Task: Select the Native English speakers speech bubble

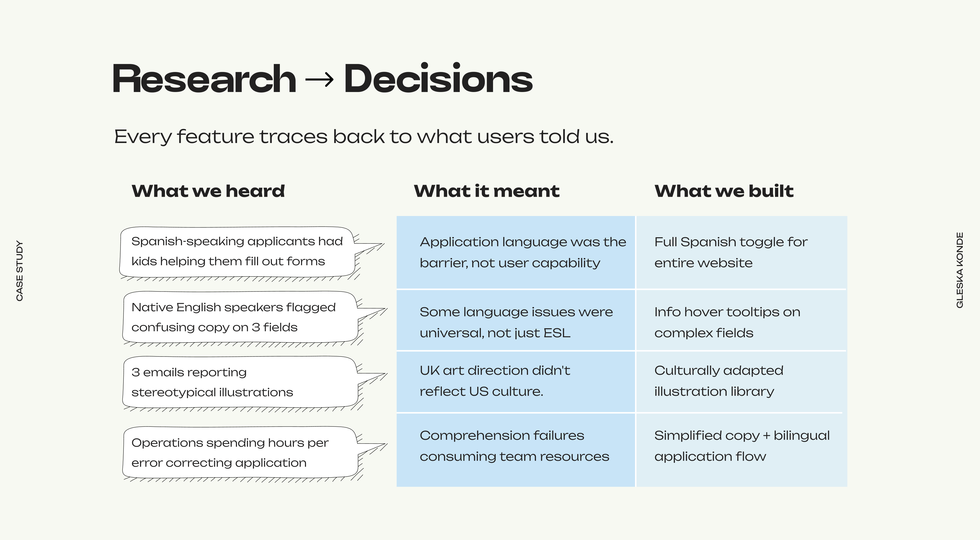Action: [240, 317]
